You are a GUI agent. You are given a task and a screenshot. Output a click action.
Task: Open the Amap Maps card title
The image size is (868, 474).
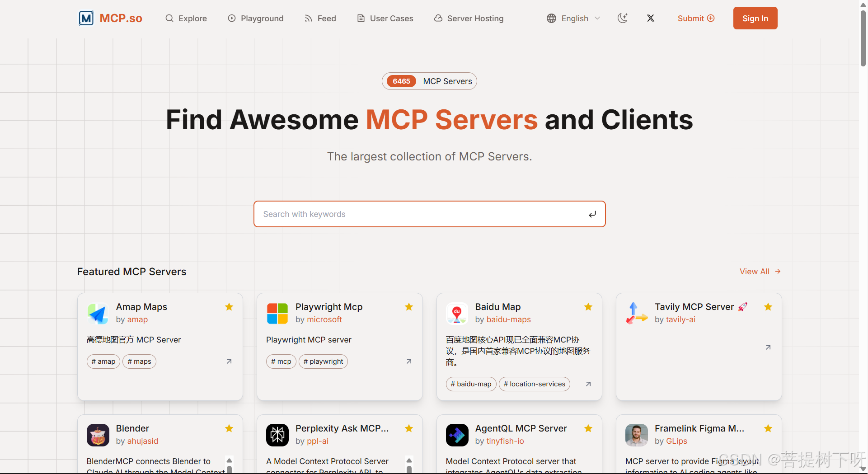[141, 307]
